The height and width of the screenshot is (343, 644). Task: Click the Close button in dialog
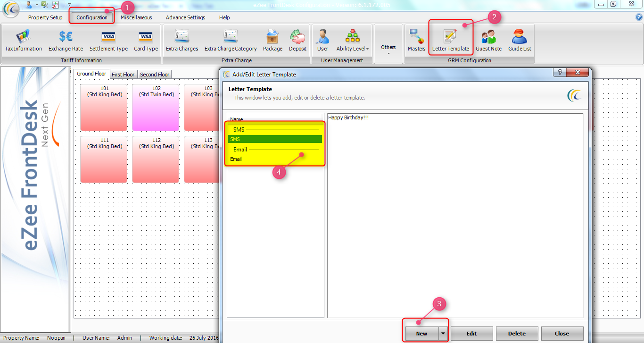562,333
